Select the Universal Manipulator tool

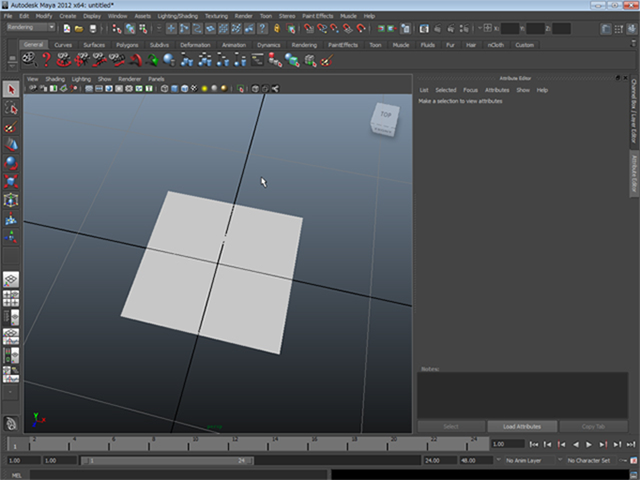click(x=11, y=200)
